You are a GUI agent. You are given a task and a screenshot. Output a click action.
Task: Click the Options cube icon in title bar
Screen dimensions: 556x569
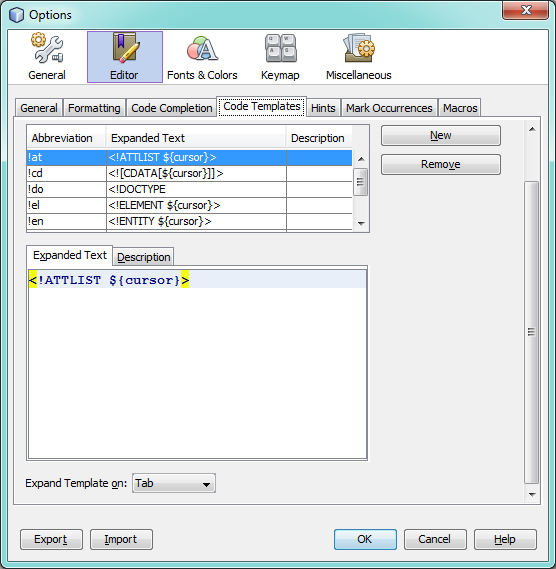coord(16,15)
